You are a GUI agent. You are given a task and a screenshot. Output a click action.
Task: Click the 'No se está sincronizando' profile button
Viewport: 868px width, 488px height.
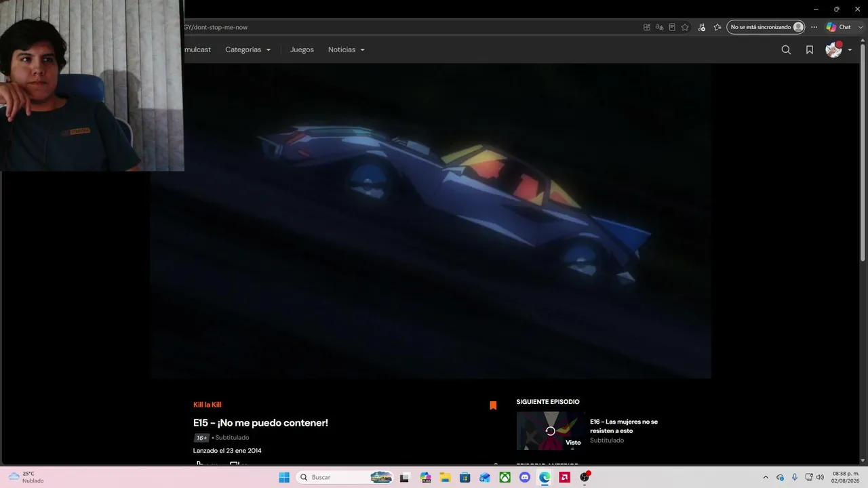click(x=766, y=27)
